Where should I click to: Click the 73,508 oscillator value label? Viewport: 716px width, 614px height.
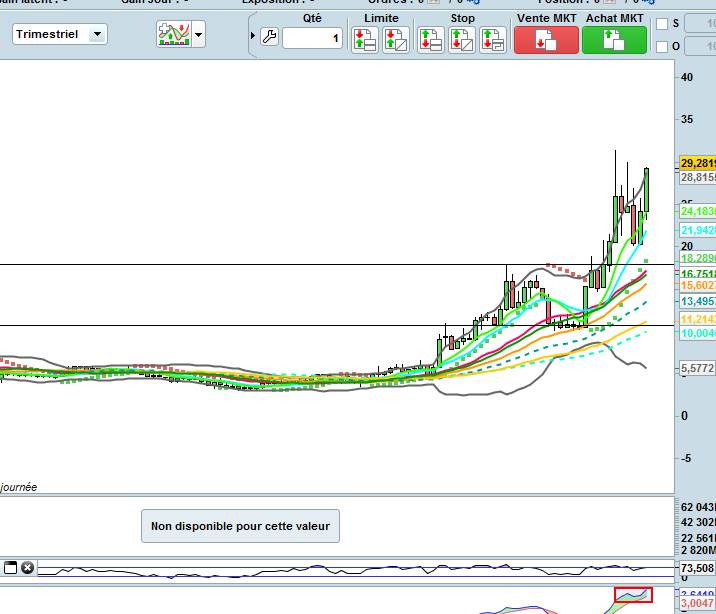[697, 568]
